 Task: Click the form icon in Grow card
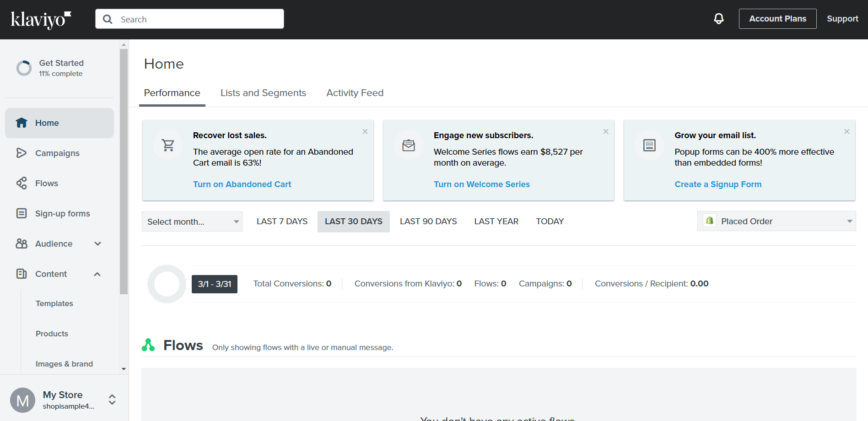tap(649, 145)
